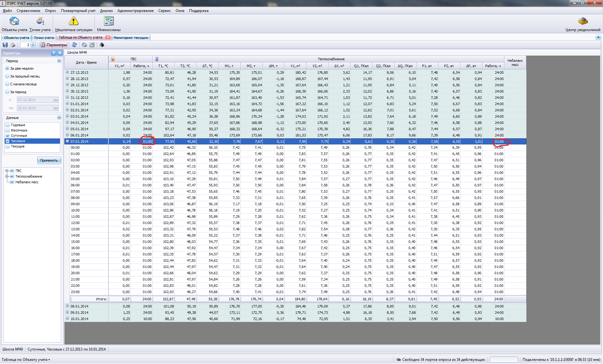Viewport: 603px width, 364px height.
Task: Switch to the Мониторинг текущих tab
Action: click(131, 38)
